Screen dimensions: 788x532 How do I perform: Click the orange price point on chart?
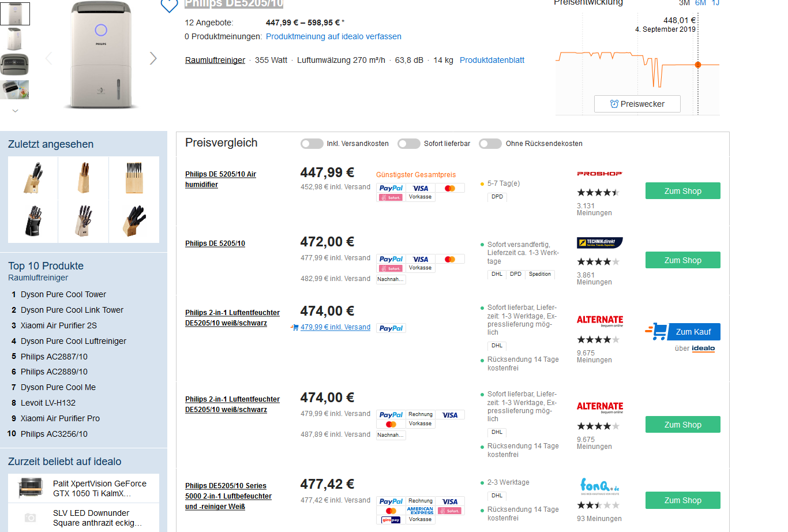pos(698,65)
